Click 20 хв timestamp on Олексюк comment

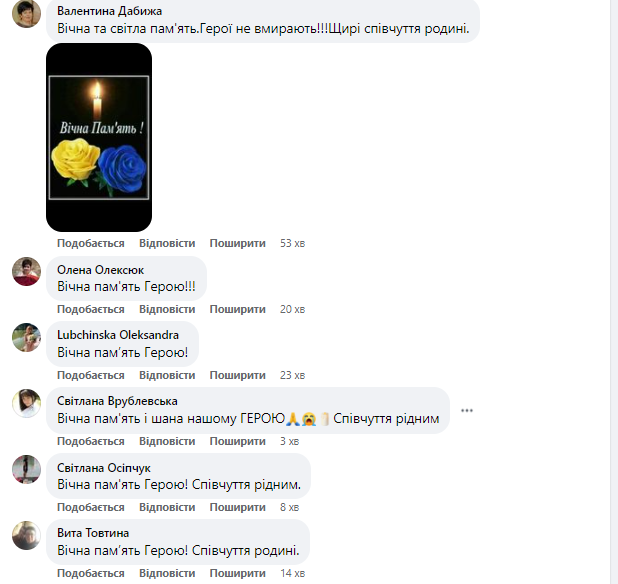click(x=292, y=309)
